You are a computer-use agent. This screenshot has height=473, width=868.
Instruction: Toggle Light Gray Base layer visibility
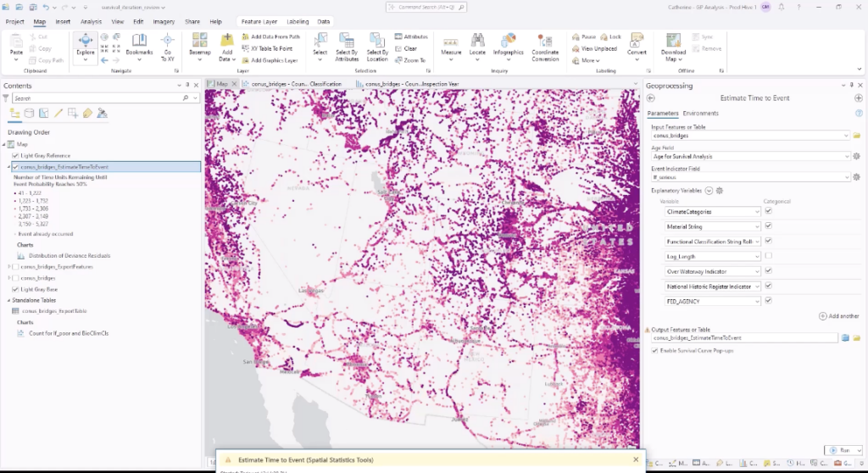pyautogui.click(x=15, y=289)
